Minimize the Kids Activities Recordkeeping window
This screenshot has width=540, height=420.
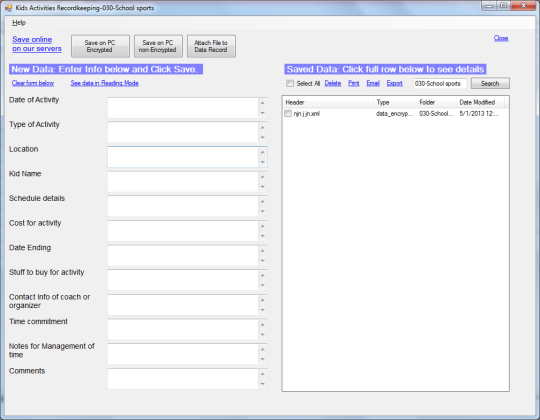coord(489,6)
